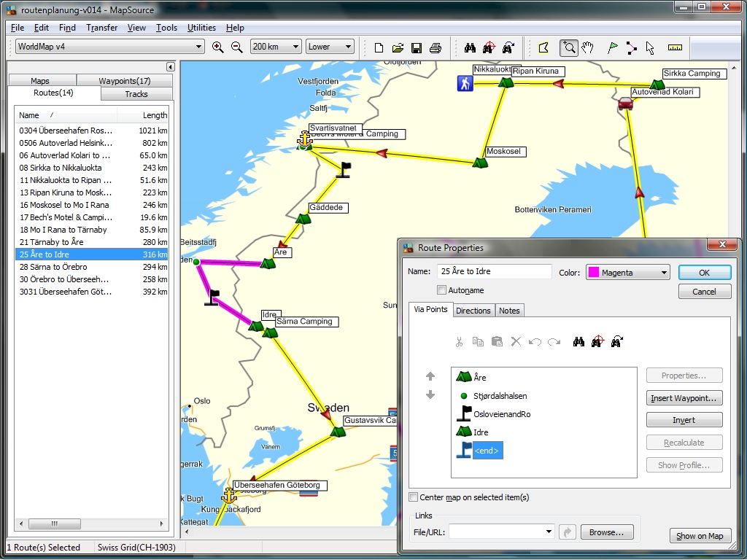Open the File menu

tap(18, 28)
